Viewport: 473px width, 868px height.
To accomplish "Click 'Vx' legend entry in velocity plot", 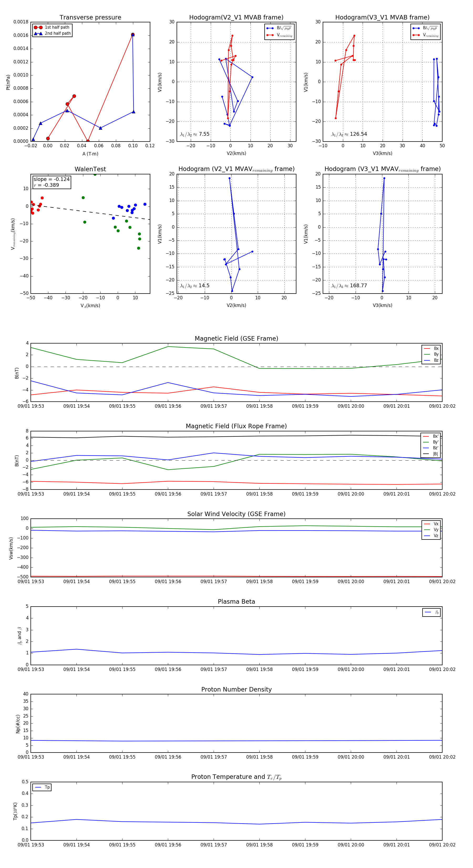I will coord(431,524).
